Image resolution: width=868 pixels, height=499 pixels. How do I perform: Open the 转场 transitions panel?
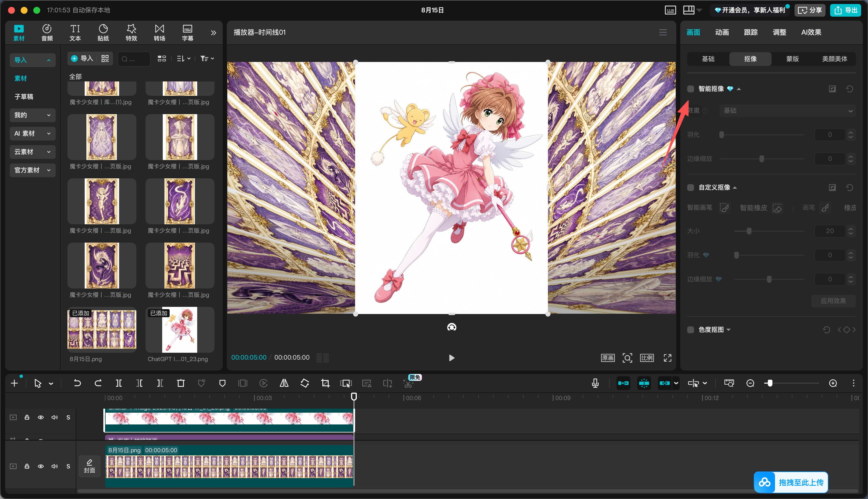click(160, 33)
